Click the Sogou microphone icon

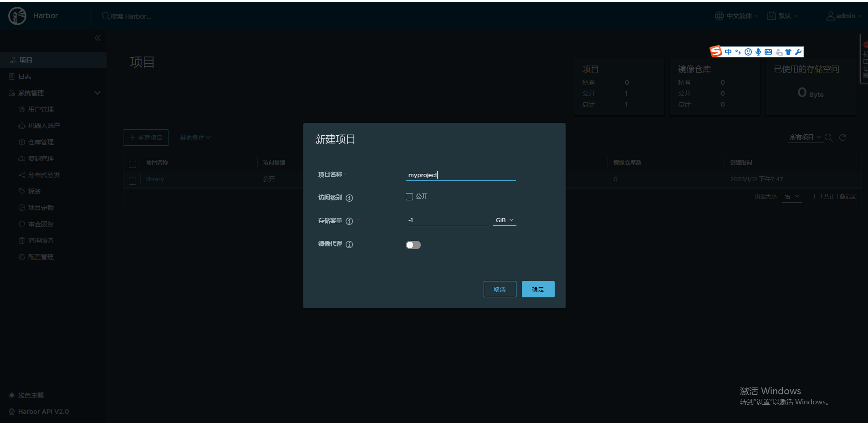tap(758, 52)
